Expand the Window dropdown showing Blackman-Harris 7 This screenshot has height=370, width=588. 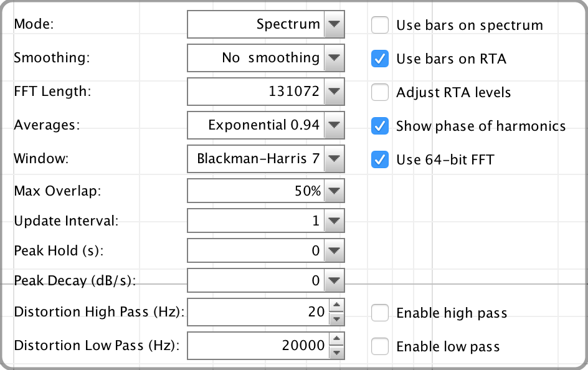point(265,159)
